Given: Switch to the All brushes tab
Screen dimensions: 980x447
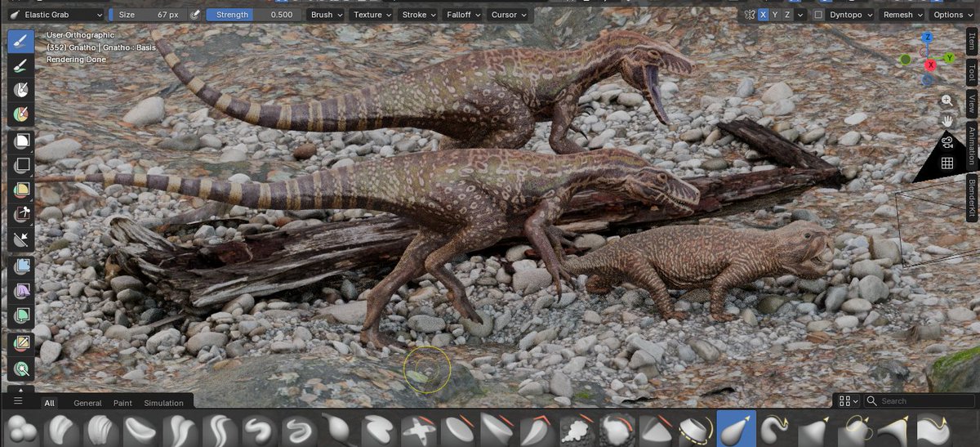Looking at the screenshot, I should pos(50,403).
